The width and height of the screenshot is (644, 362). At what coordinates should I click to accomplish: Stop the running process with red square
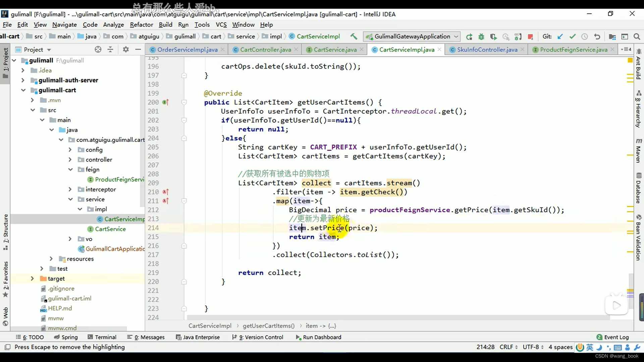tap(530, 37)
